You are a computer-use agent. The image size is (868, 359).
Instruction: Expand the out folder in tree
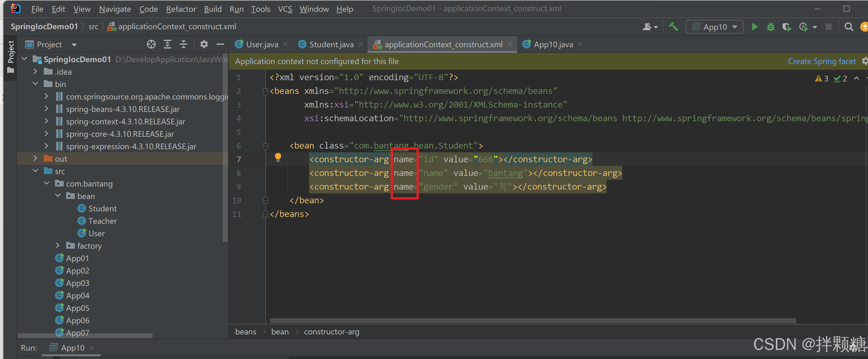(35, 159)
